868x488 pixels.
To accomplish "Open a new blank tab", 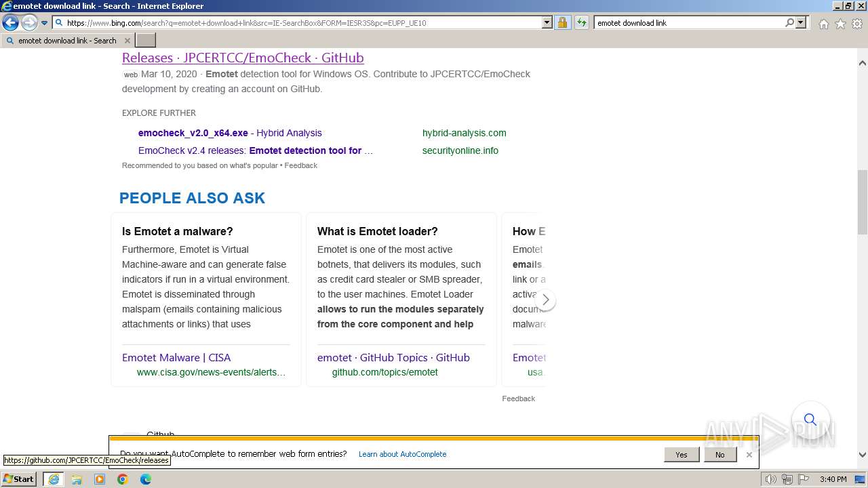I will [145, 41].
